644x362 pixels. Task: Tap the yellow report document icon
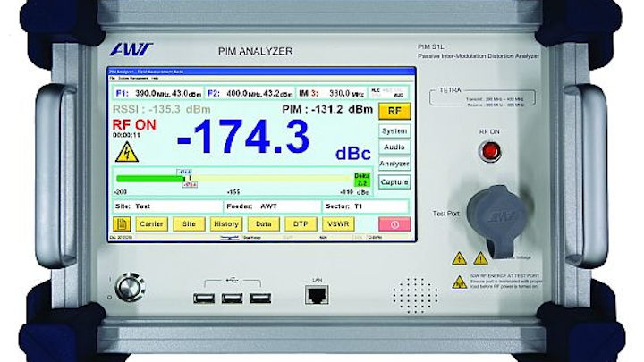(x=122, y=224)
